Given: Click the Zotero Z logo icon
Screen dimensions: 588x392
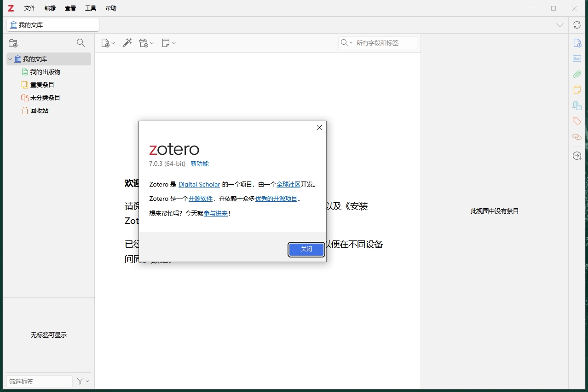Looking at the screenshot, I should pyautogui.click(x=11, y=8).
